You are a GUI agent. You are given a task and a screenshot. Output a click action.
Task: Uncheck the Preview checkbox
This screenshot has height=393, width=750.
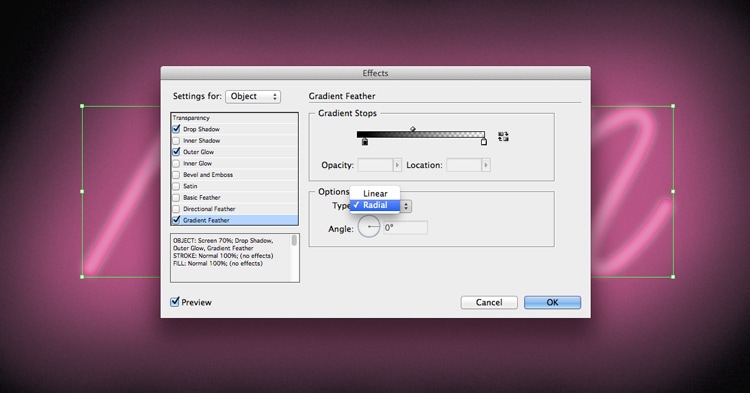click(x=175, y=302)
